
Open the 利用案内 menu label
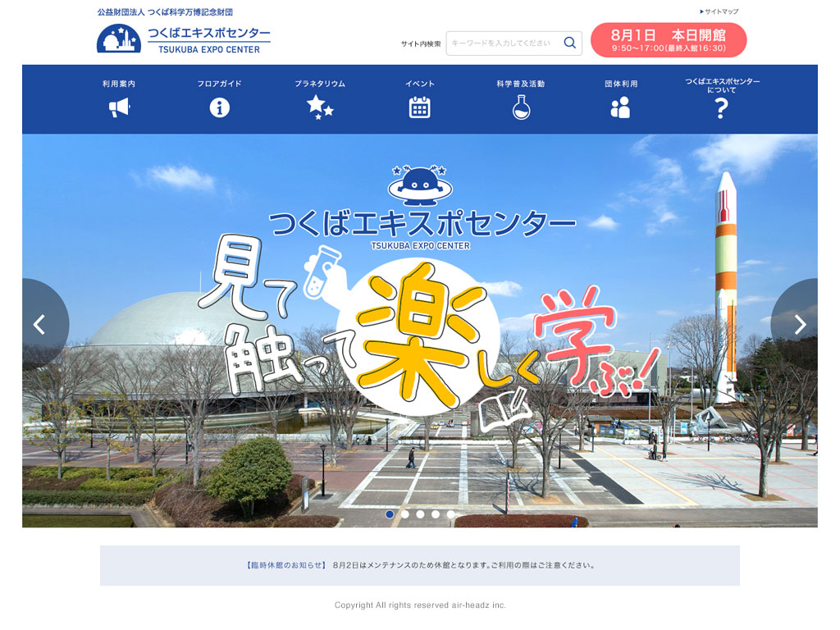[119, 84]
